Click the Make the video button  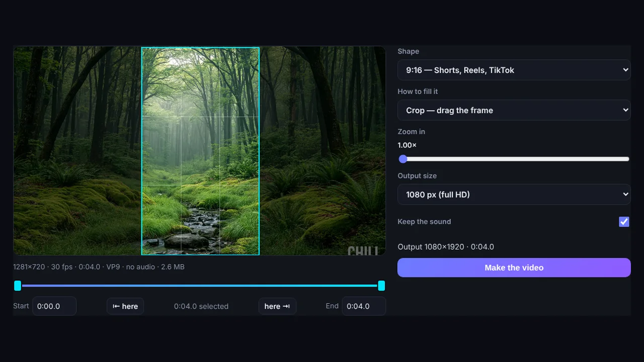click(x=514, y=267)
